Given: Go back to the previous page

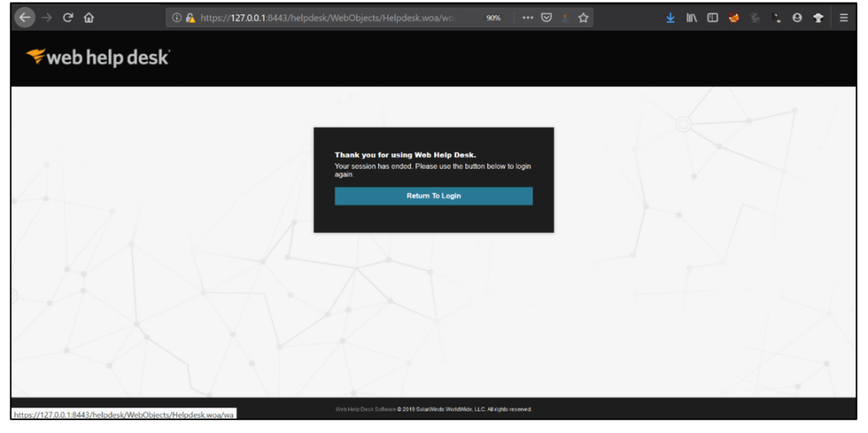Looking at the screenshot, I should (25, 18).
